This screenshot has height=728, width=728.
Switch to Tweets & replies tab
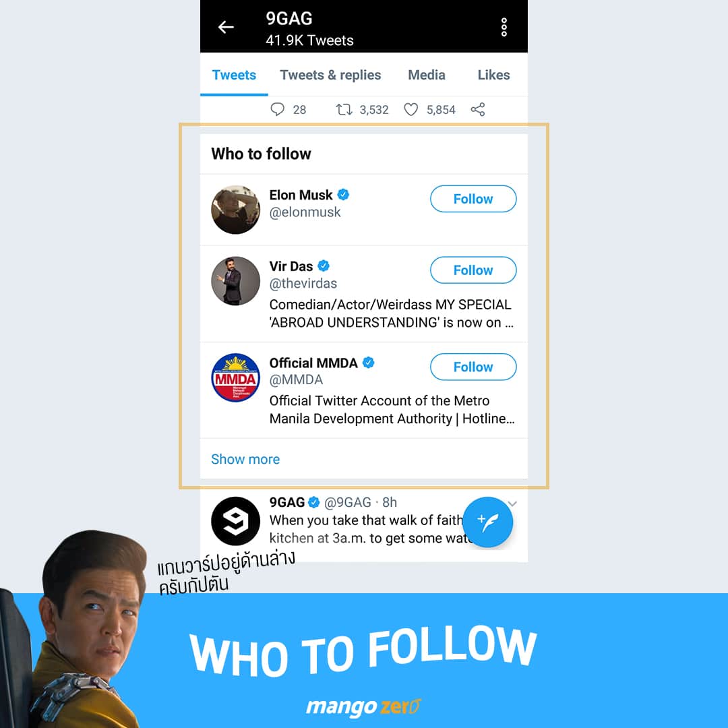[330, 75]
